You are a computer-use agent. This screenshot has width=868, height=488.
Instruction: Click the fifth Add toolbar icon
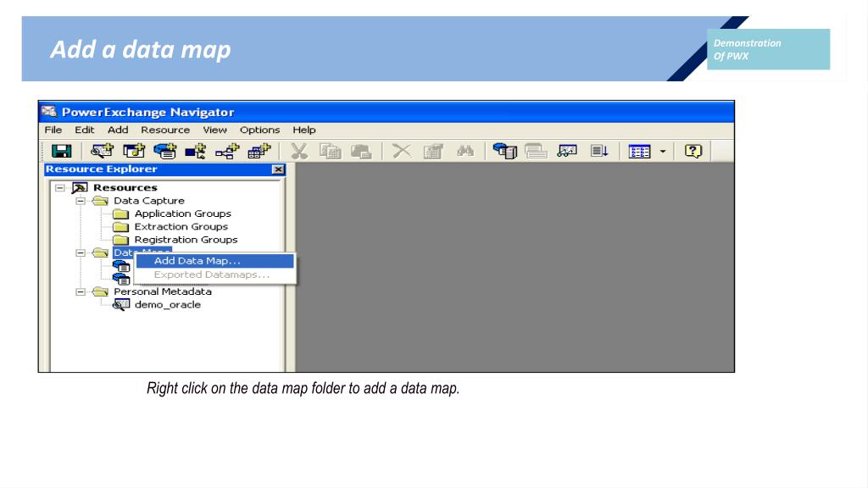[227, 151]
